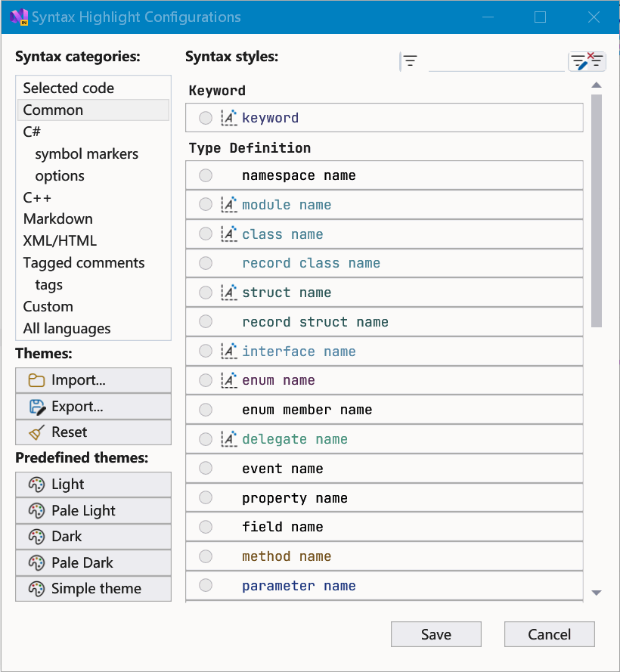Select the record struct name radio button
Screen dimensions: 620x672
coord(206,321)
